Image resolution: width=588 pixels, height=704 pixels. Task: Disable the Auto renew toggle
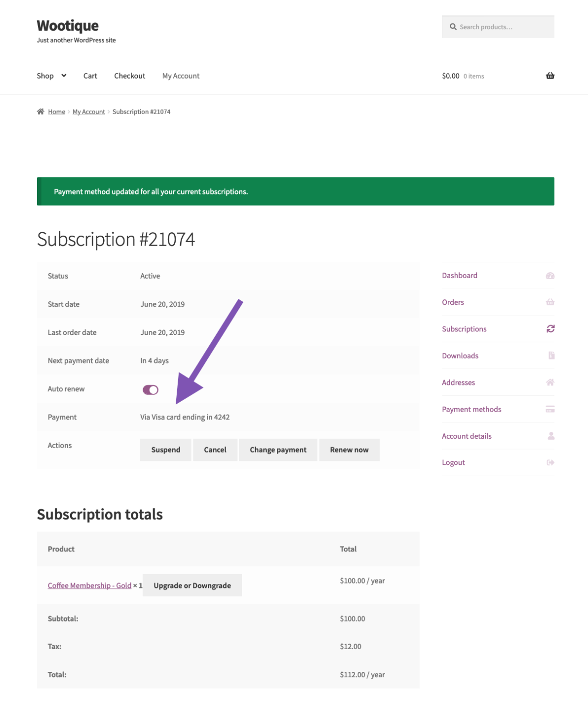[151, 389]
